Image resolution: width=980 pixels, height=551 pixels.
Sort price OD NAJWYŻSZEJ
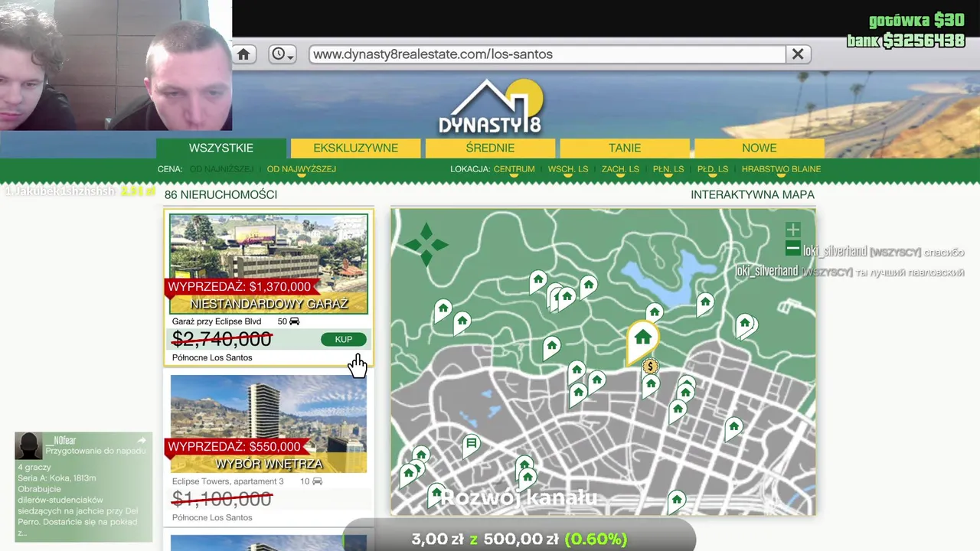[x=302, y=169]
